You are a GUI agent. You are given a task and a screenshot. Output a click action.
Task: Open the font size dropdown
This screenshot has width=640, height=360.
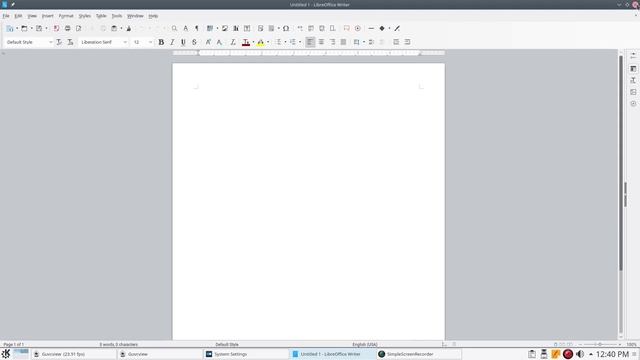150,42
